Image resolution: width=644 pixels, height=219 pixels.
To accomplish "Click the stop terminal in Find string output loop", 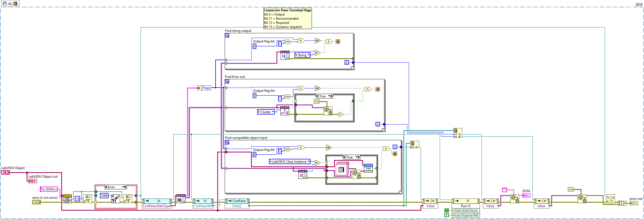I will [x=338, y=42].
